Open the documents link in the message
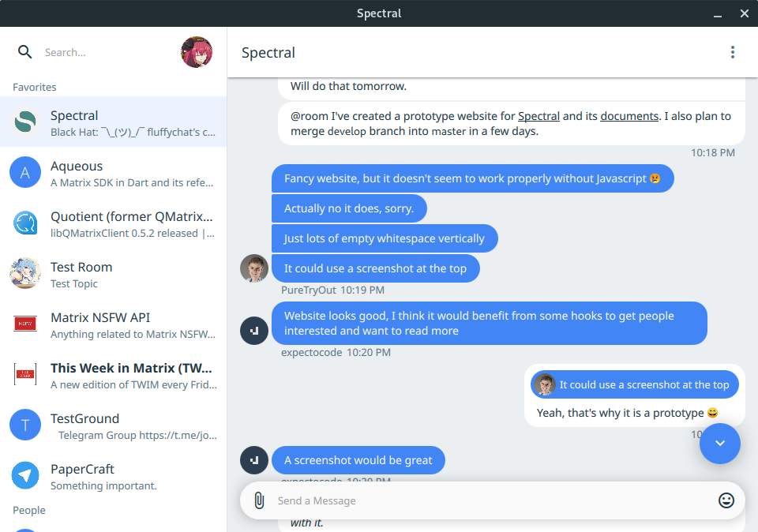 point(629,116)
